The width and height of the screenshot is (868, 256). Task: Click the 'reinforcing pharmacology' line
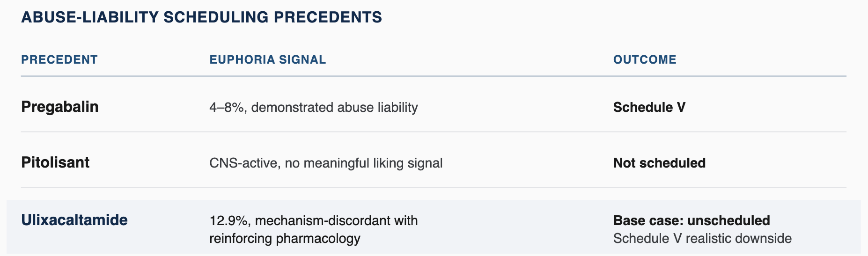[x=285, y=239]
